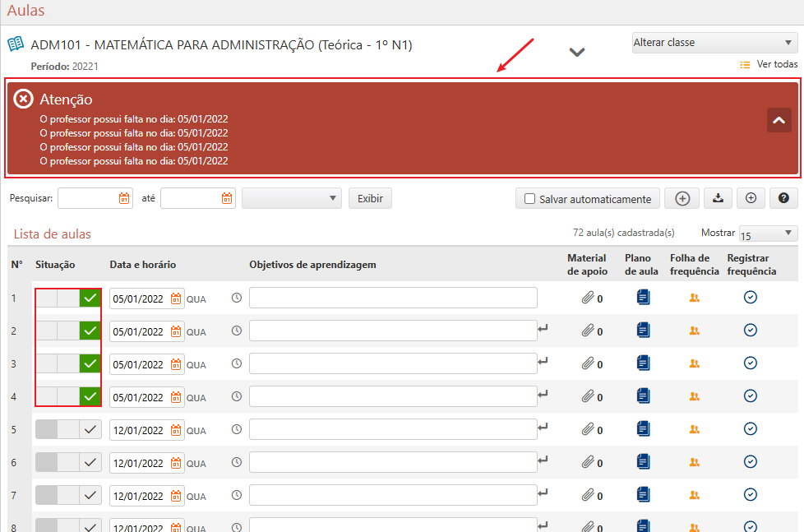The width and height of the screenshot is (804, 532).
Task: Toggle situação green check for lesson 1
Action: coord(90,298)
